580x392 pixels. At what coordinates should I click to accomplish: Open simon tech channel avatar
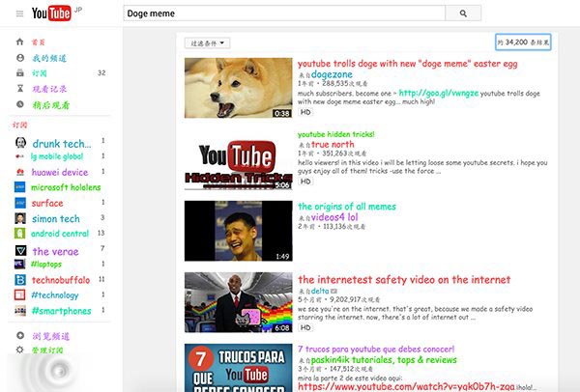[20, 218]
